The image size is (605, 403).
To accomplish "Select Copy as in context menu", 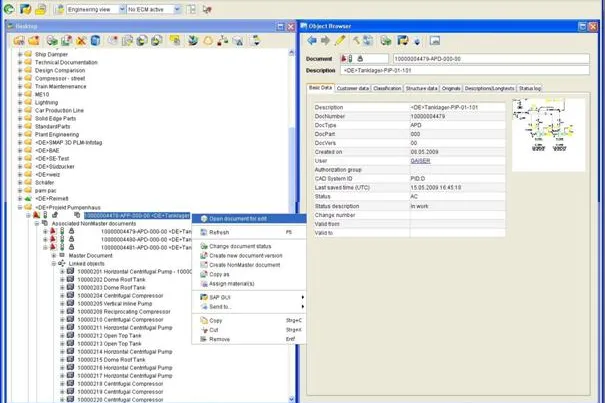I will tap(249, 274).
